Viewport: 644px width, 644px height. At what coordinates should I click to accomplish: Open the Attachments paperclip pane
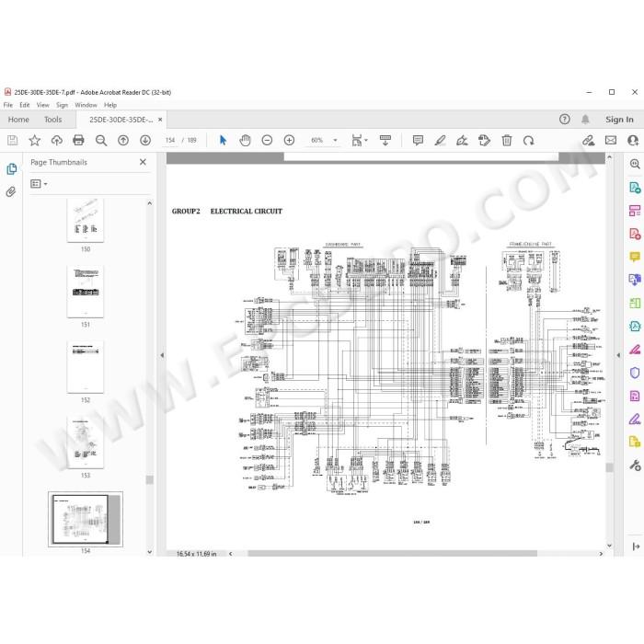pyautogui.click(x=11, y=191)
